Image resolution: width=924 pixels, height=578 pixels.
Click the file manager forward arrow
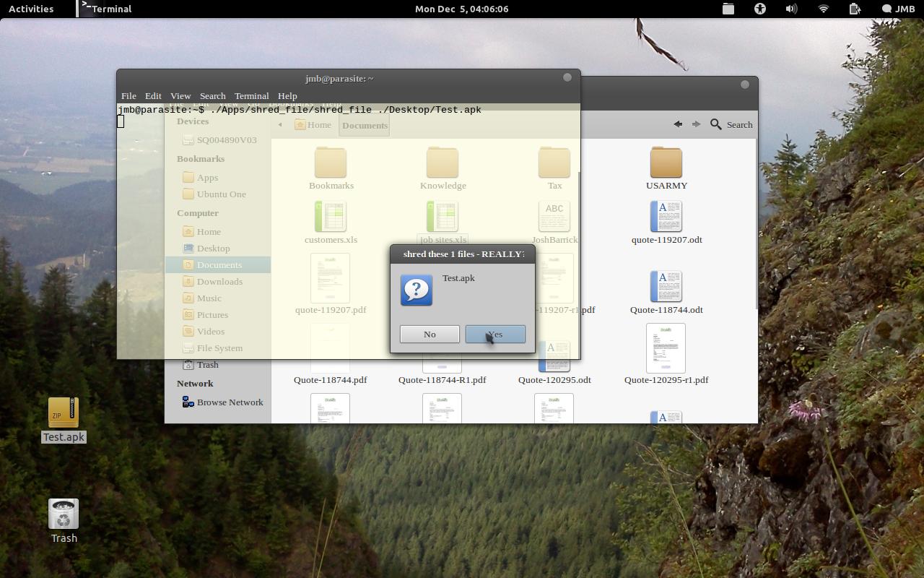(696, 124)
